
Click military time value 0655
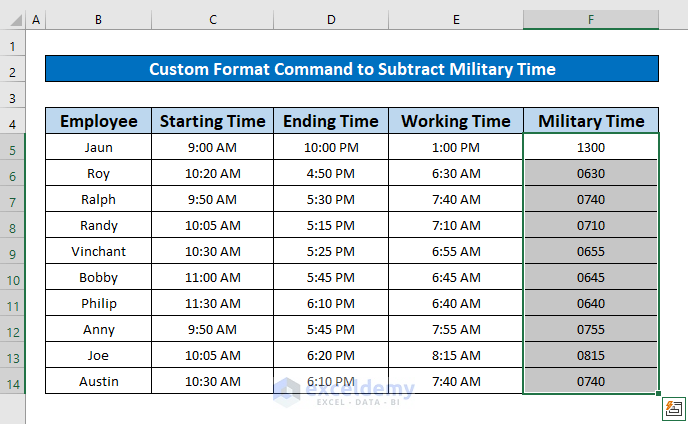coord(591,252)
